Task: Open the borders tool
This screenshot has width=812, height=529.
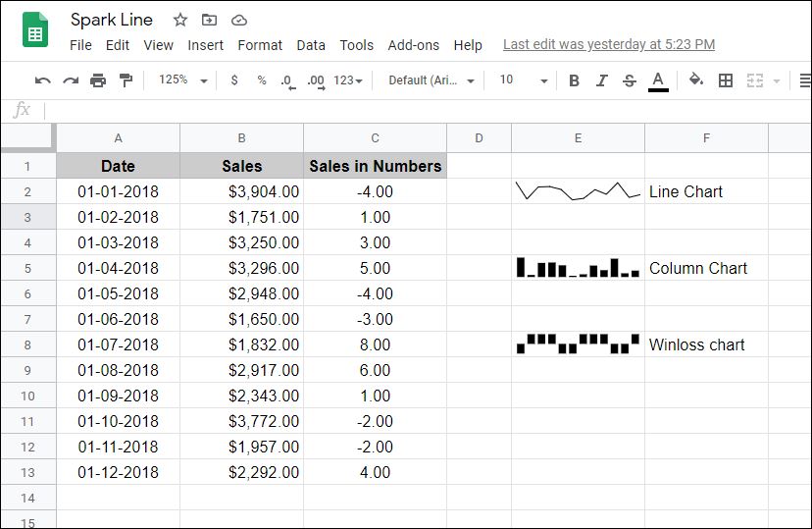Action: point(726,80)
